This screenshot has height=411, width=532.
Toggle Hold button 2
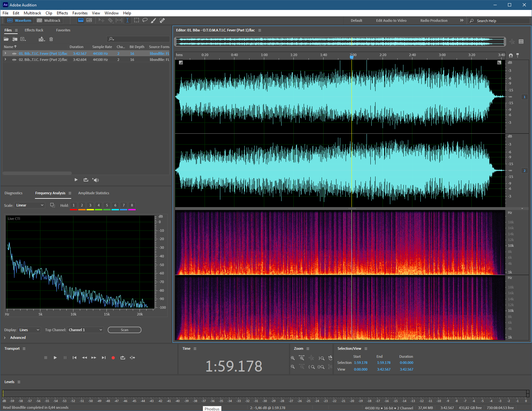click(x=82, y=205)
